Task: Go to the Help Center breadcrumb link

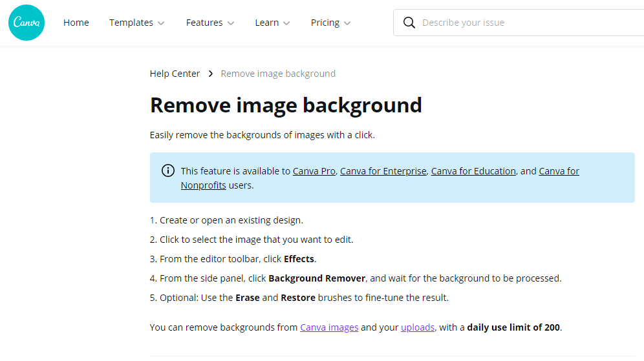Action: coord(175,74)
